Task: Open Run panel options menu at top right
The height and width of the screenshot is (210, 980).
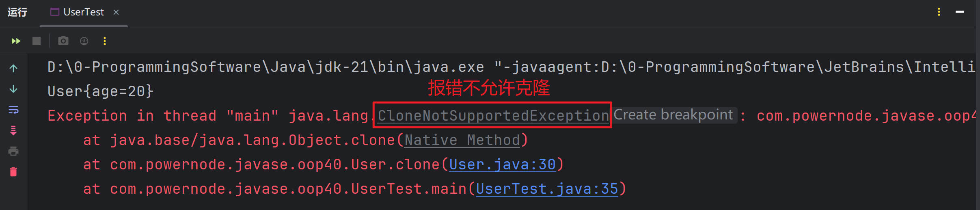Action: pos(939,12)
